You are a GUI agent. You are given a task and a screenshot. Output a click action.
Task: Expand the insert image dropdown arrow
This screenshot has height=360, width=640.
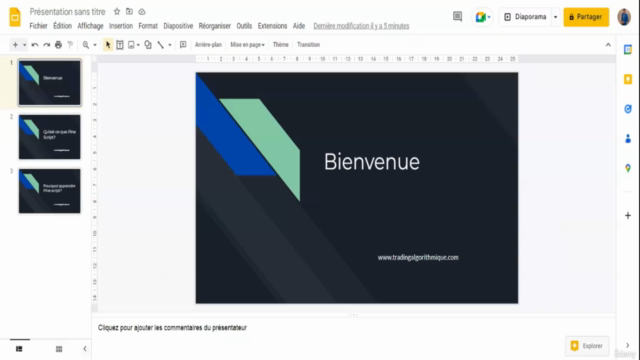[138, 45]
